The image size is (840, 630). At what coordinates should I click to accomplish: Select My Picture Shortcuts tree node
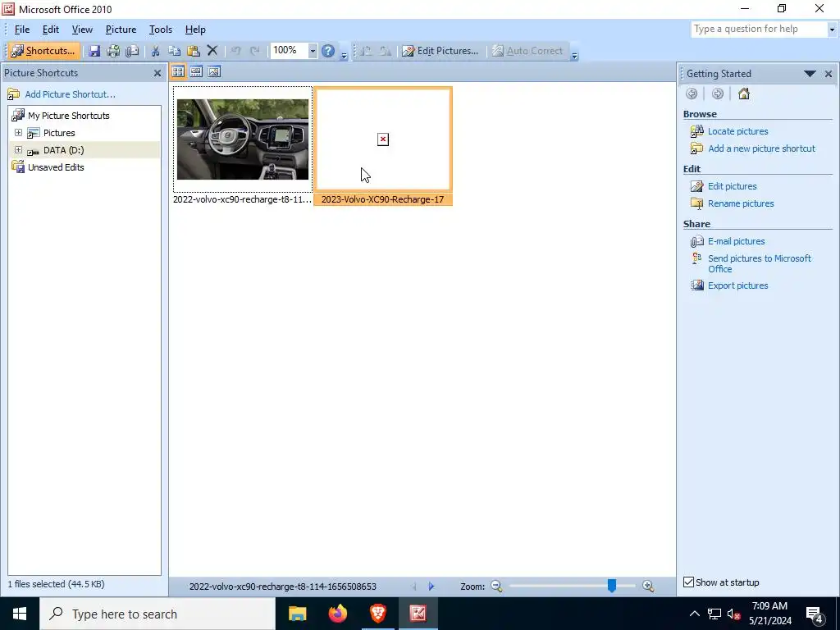(x=69, y=116)
